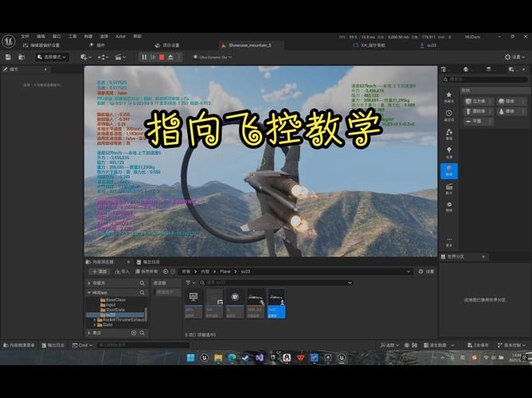Switch to the 输出日志 output log tab
This screenshot has height=398, width=532.
coord(148,262)
